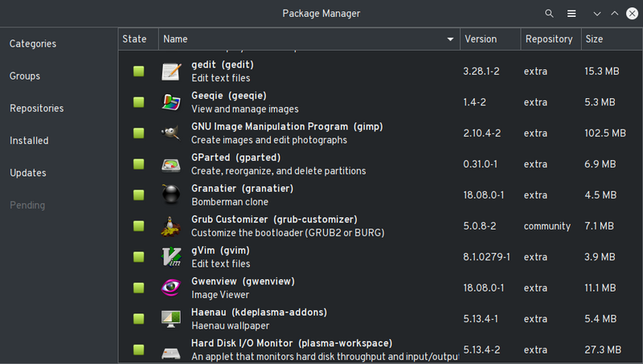Click the Customize the bootloader description
The image size is (643, 364).
pyautogui.click(x=288, y=233)
